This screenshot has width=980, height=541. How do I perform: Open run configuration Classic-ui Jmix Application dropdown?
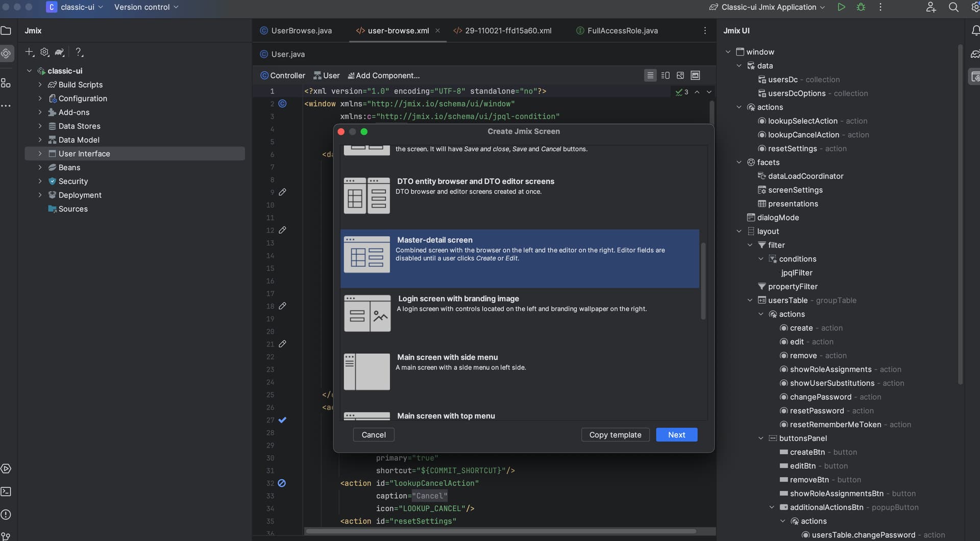pyautogui.click(x=767, y=7)
